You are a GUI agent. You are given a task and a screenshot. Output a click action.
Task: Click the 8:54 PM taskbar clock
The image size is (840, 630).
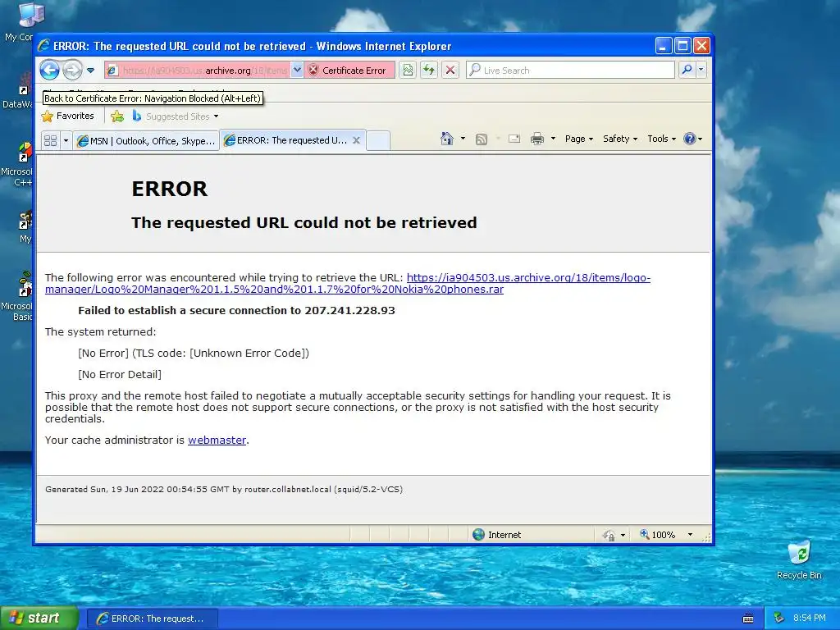tap(810, 619)
